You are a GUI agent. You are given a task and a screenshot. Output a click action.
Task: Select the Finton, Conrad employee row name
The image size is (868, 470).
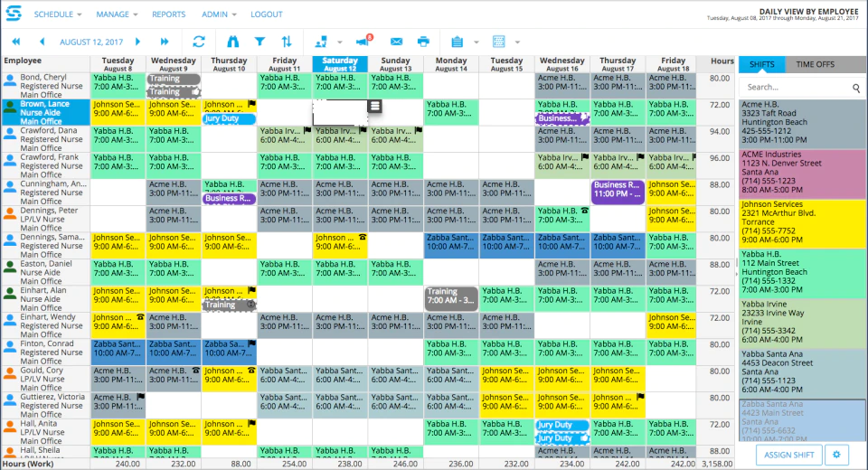(x=47, y=343)
